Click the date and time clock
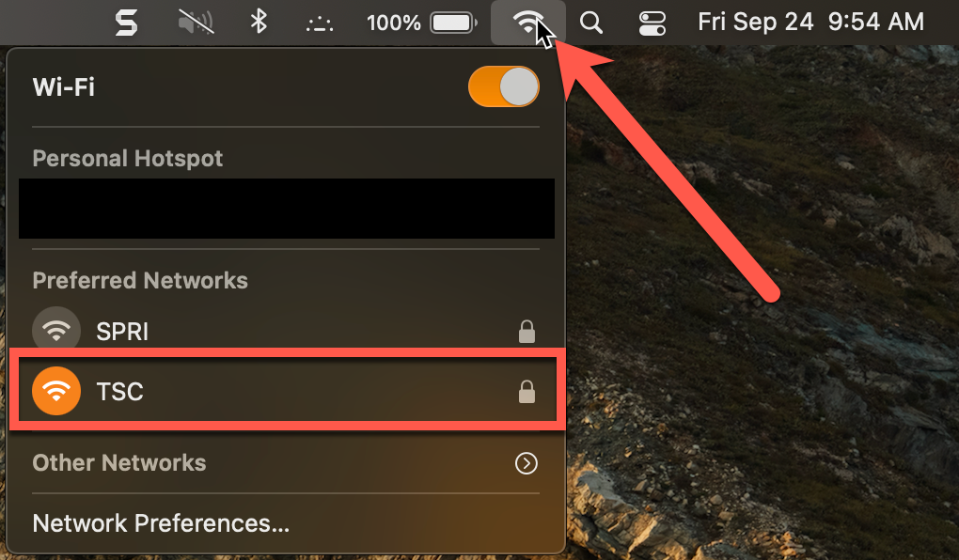The width and height of the screenshot is (959, 560). (810, 23)
